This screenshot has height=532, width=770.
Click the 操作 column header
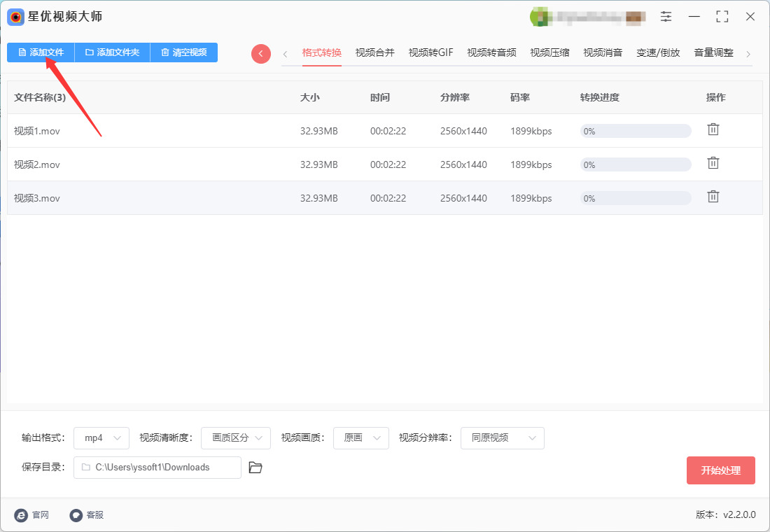[x=715, y=97]
